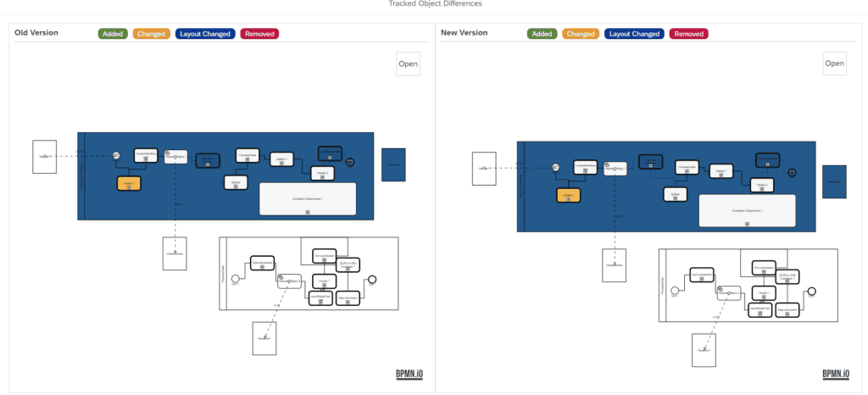Viewport: 868px width, 395px height.
Task: Expand Exception Subprocess 1 plus marker, Old Version
Action: click(307, 212)
